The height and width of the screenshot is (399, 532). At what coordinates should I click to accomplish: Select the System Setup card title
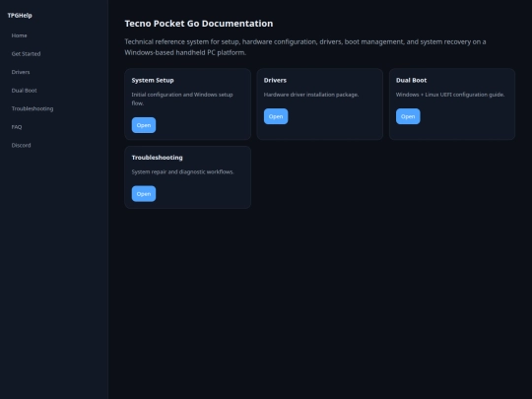point(153,80)
